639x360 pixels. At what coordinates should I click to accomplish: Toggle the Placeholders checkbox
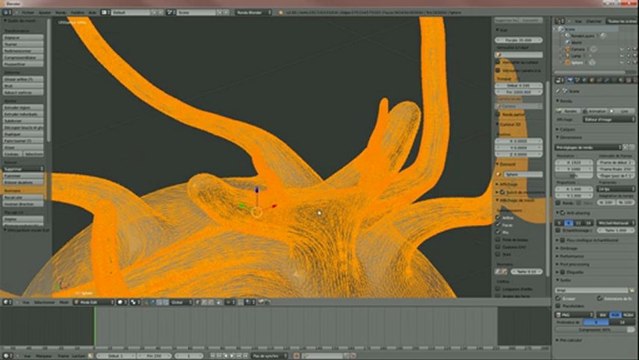[x=558, y=306]
